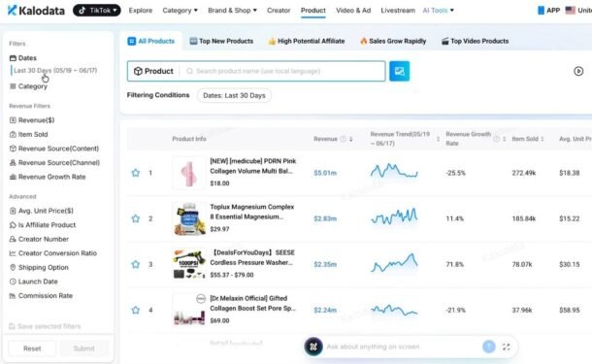This screenshot has height=364, width=592.
Task: Expand the Launch Date filter
Action: click(x=34, y=281)
